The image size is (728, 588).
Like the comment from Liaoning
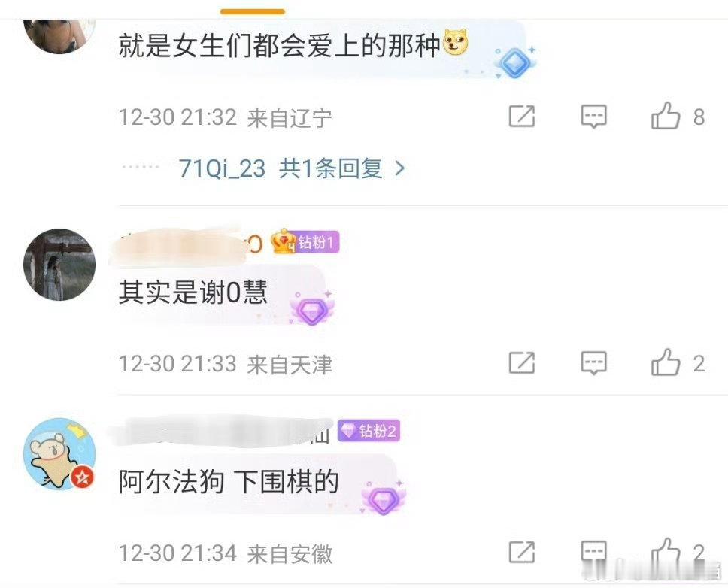click(667, 116)
